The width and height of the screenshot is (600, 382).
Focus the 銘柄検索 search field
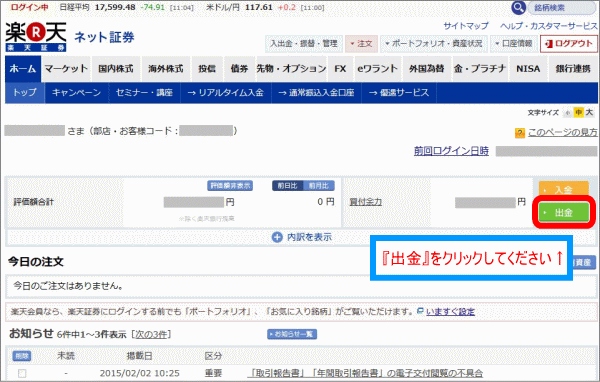(562, 8)
